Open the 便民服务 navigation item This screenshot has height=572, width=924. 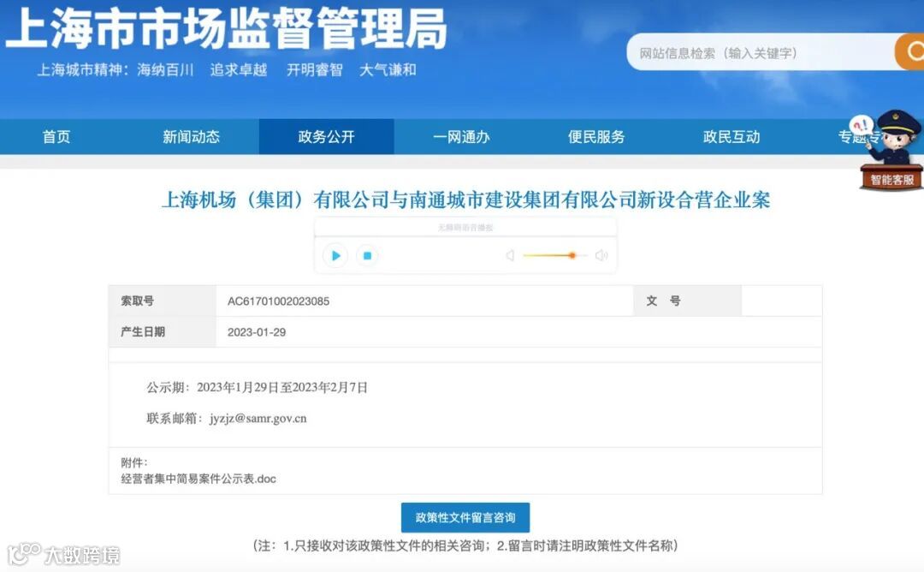coord(596,137)
